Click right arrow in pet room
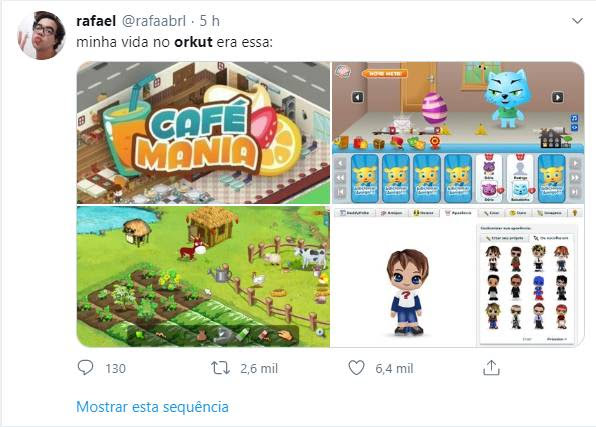 point(557,97)
